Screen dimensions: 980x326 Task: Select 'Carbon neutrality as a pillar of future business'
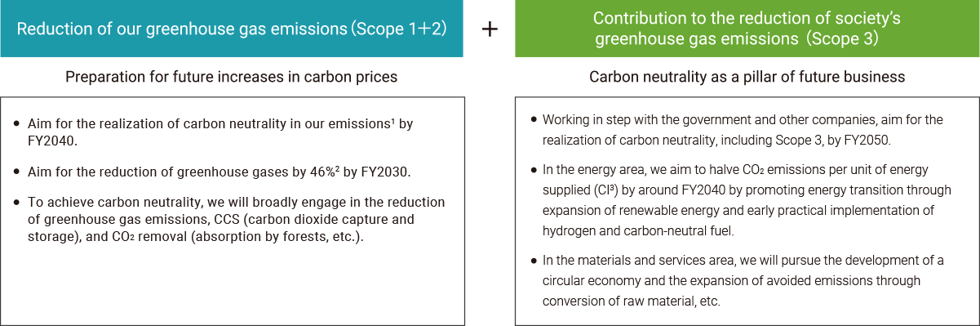(747, 78)
